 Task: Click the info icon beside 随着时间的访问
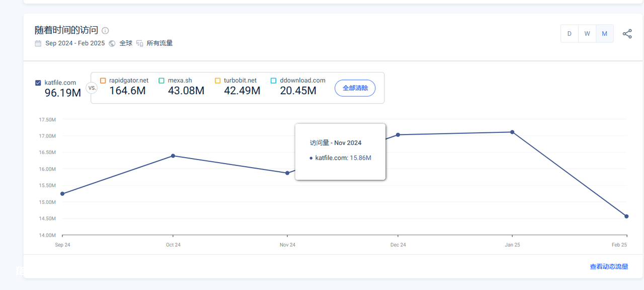pyautogui.click(x=105, y=31)
